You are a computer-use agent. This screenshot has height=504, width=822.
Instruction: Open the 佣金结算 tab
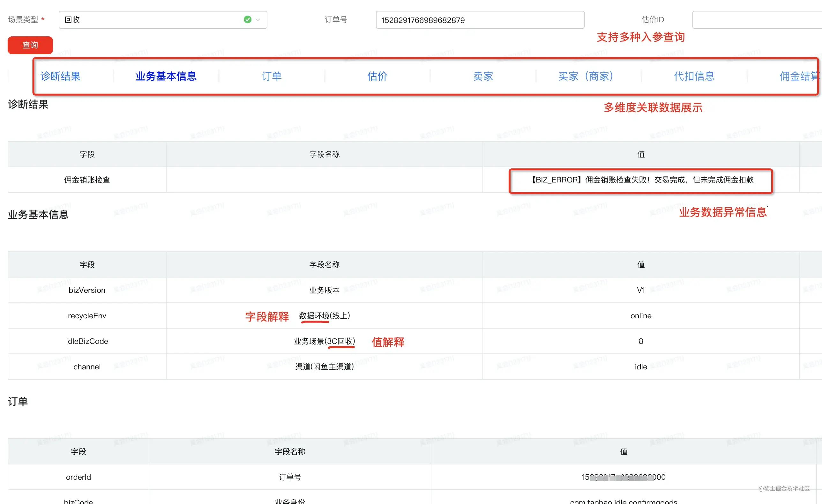click(799, 76)
